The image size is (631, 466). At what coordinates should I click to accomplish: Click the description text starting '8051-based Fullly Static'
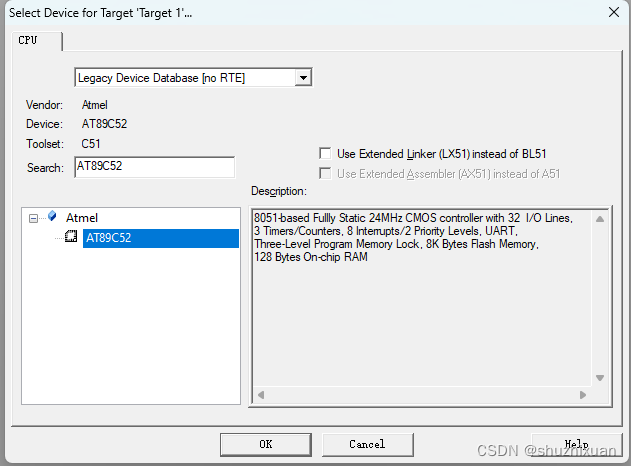tap(413, 237)
